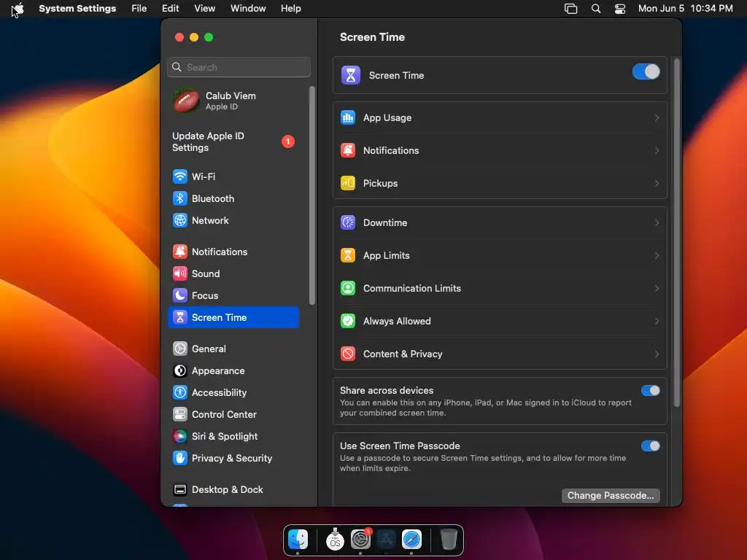The width and height of the screenshot is (747, 560).
Task: Click the Sound speaker icon
Action: click(x=179, y=274)
